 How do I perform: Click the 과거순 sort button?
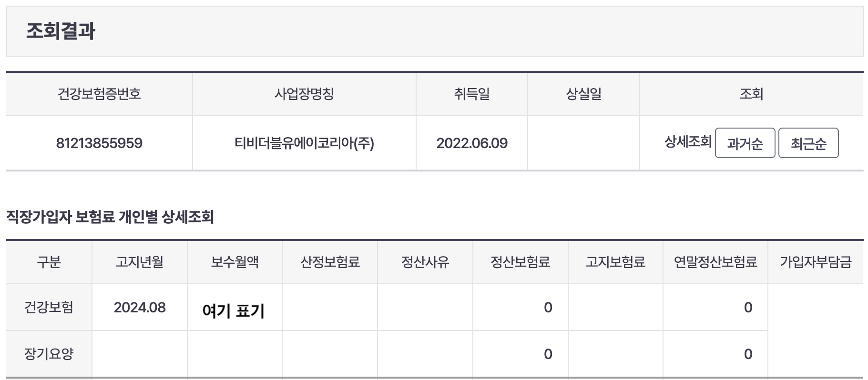(x=745, y=142)
